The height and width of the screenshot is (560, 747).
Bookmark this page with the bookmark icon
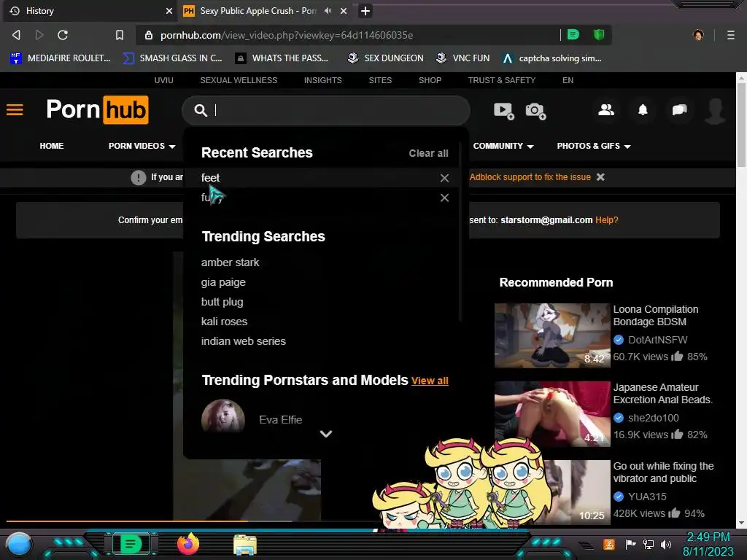click(x=120, y=35)
